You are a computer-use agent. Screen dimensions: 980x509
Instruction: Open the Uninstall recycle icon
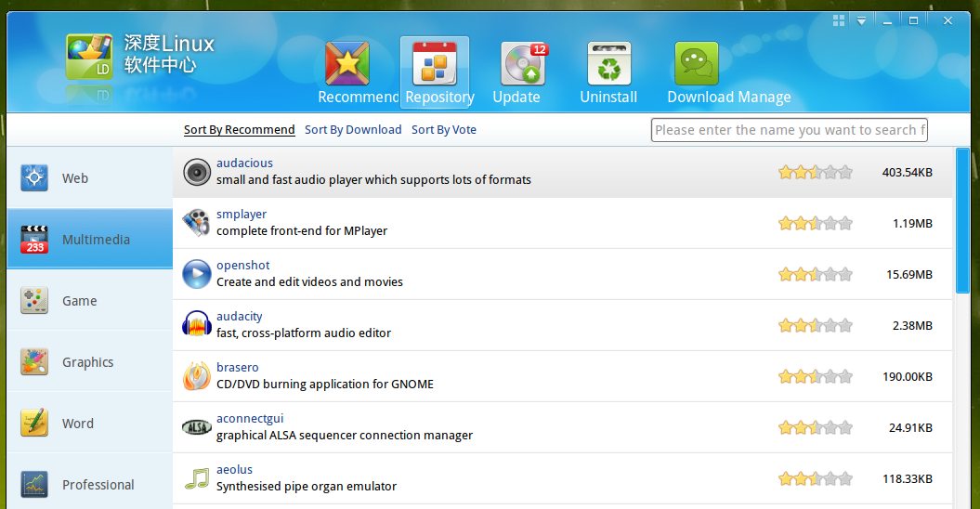[609, 63]
